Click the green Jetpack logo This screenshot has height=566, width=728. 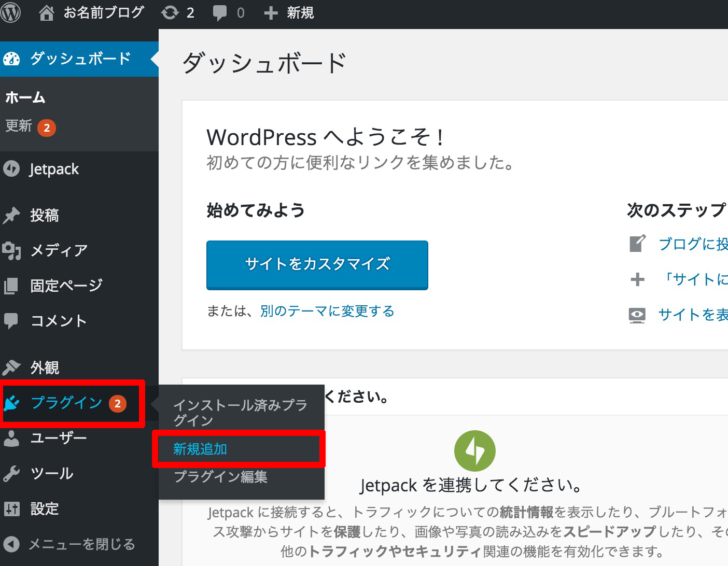475,451
